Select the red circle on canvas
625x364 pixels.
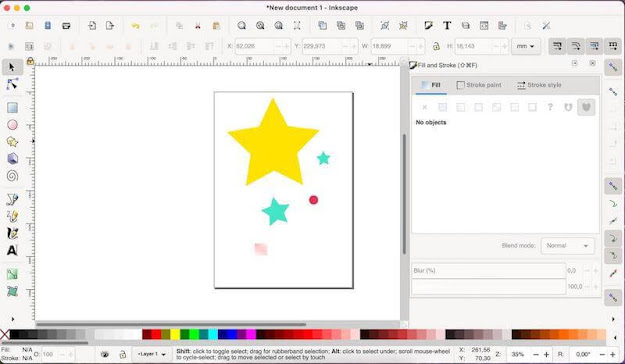(314, 200)
